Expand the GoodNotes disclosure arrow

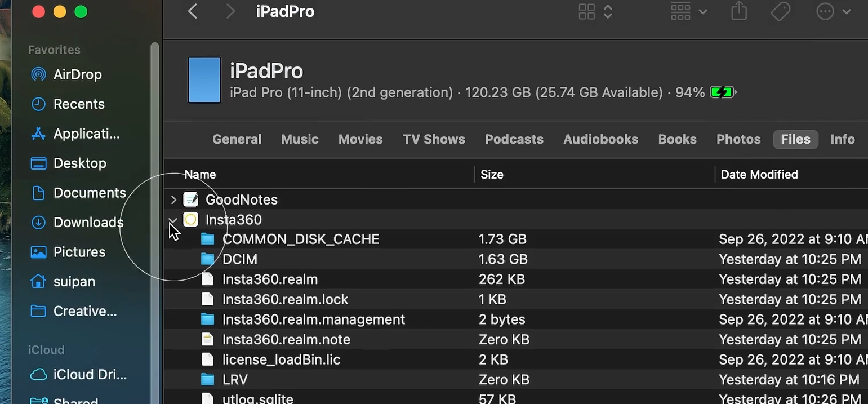pyautogui.click(x=173, y=199)
